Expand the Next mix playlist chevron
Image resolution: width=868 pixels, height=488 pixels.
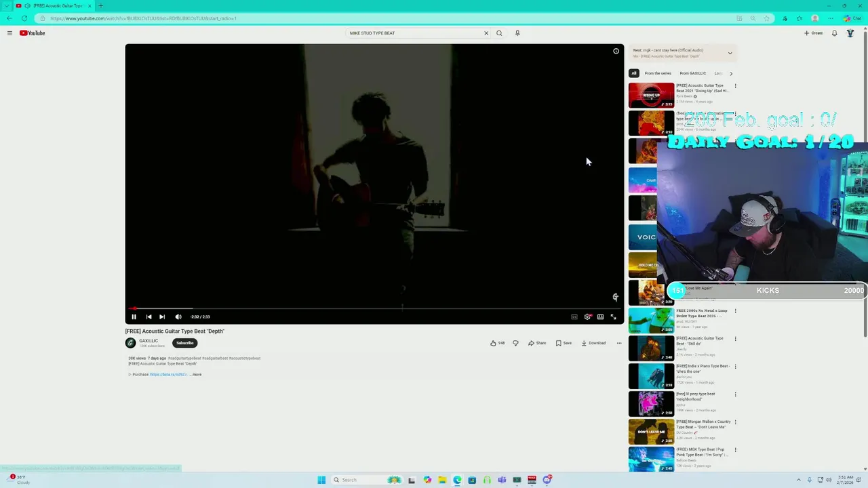pos(730,53)
